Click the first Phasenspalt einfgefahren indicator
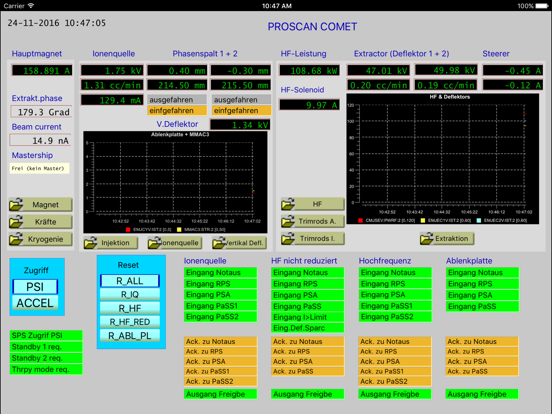Viewport: 552px width, 414px height. 177,111
